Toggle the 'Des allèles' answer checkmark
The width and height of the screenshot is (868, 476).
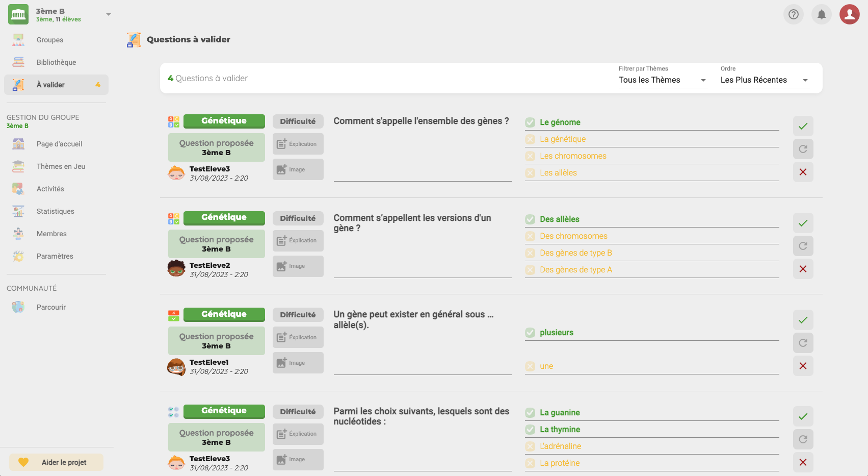530,219
